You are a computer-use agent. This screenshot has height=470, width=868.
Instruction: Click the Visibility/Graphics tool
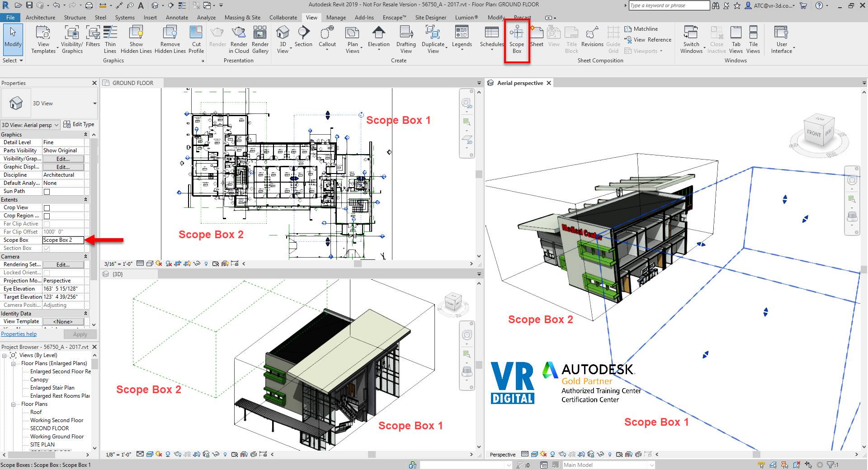click(x=72, y=39)
